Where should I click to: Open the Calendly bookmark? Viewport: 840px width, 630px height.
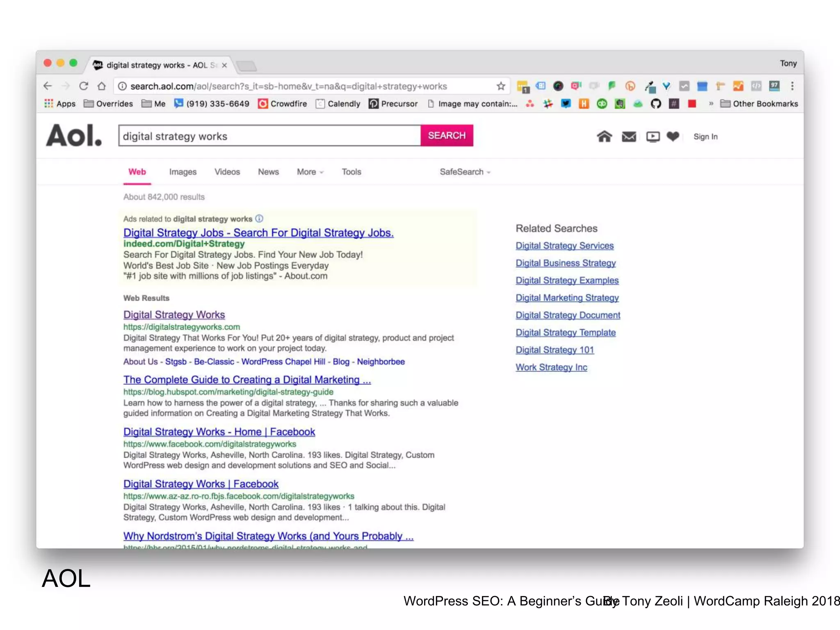click(x=338, y=104)
